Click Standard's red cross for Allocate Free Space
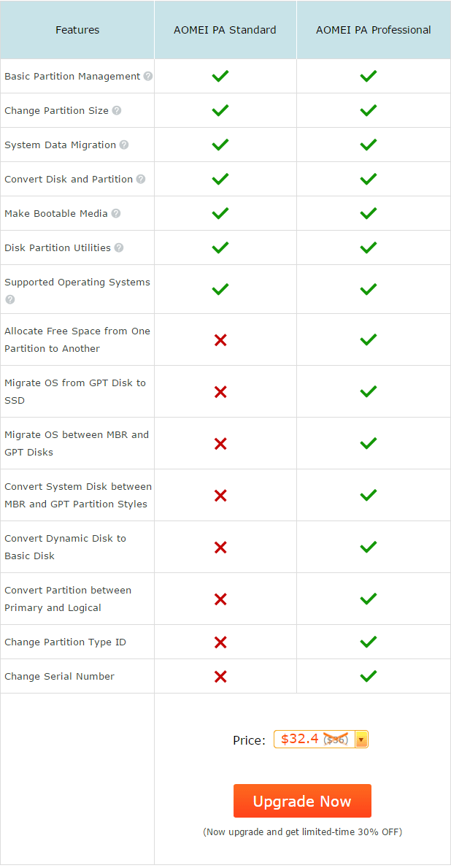Image resolution: width=451 pixels, height=868 pixels. tap(220, 340)
